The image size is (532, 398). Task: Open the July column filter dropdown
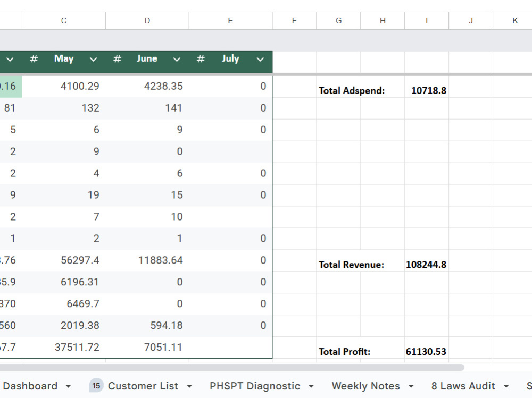(x=260, y=60)
